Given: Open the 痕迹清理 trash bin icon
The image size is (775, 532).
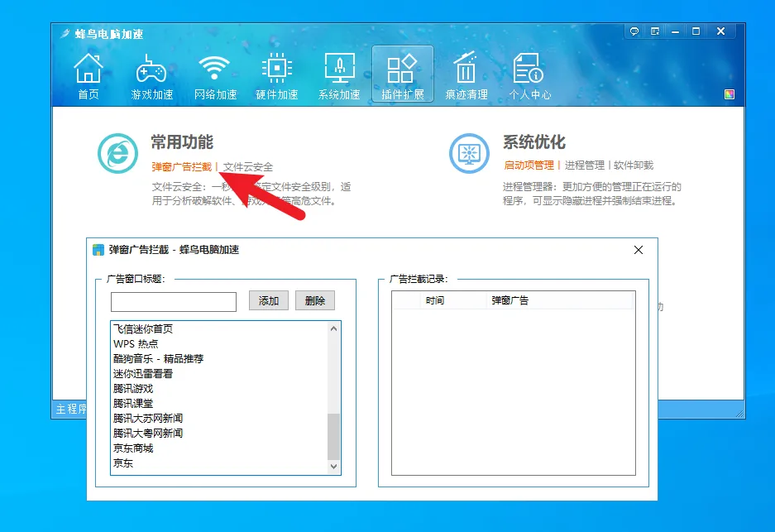Looking at the screenshot, I should (x=466, y=75).
